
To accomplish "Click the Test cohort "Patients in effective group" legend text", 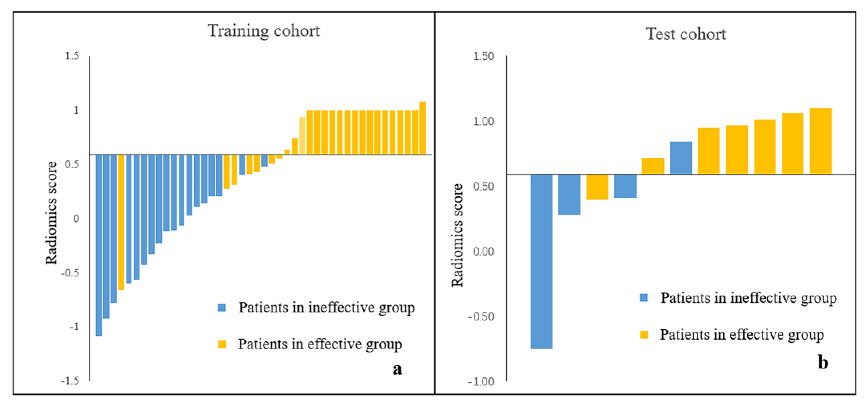I will (x=742, y=335).
